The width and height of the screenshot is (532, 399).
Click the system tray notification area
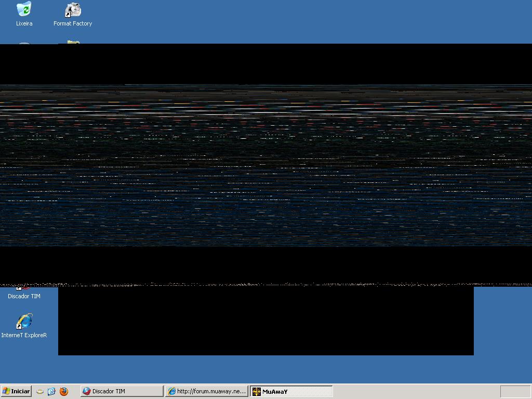tap(515, 391)
